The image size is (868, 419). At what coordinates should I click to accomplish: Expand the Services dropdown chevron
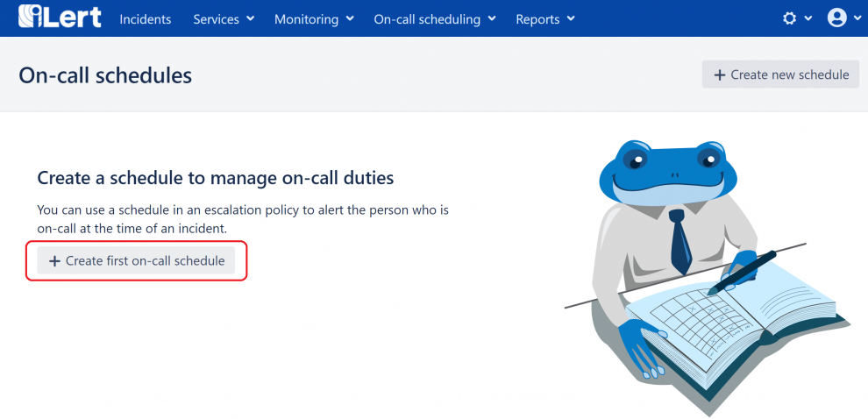(x=250, y=18)
